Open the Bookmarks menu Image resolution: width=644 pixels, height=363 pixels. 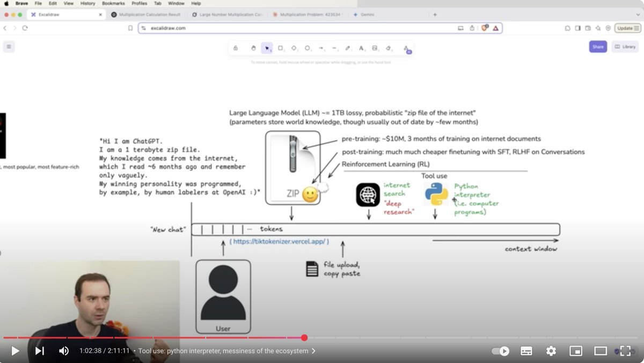pyautogui.click(x=113, y=3)
